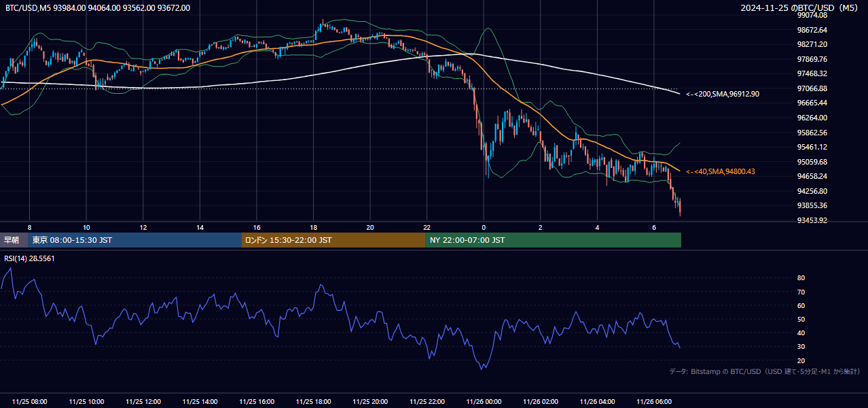Viewport: 868px width, 408px height.
Task: Click hour tick 14 under price chart
Action: click(x=200, y=227)
